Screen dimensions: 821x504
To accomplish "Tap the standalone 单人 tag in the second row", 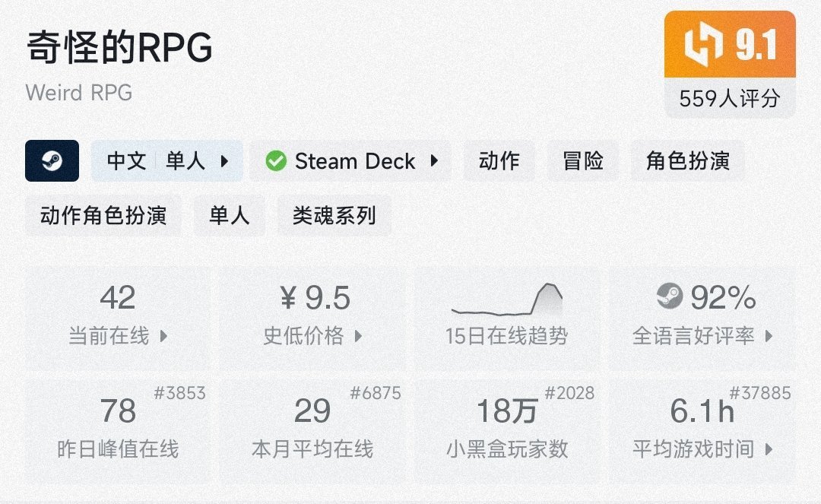I will tap(230, 215).
